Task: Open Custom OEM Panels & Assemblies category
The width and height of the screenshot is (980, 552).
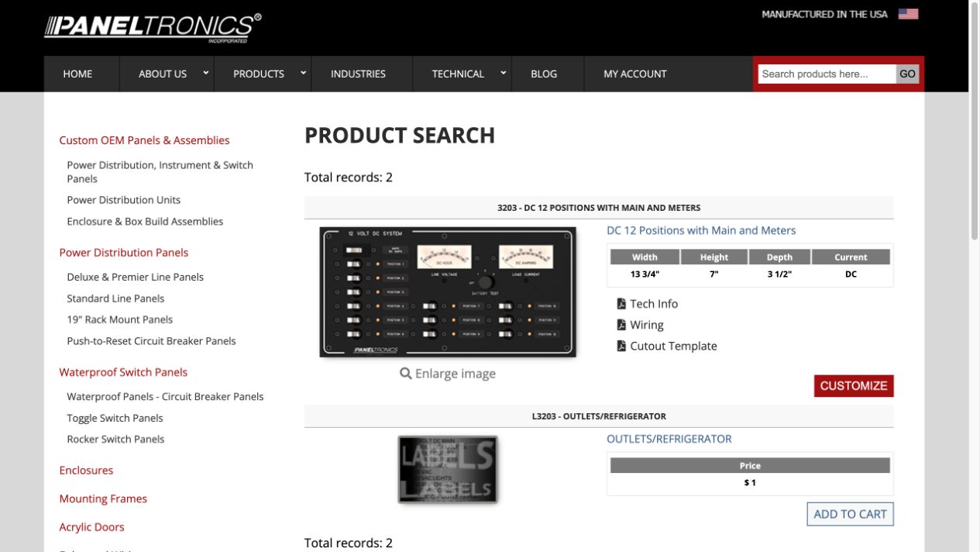Action: pyautogui.click(x=145, y=140)
